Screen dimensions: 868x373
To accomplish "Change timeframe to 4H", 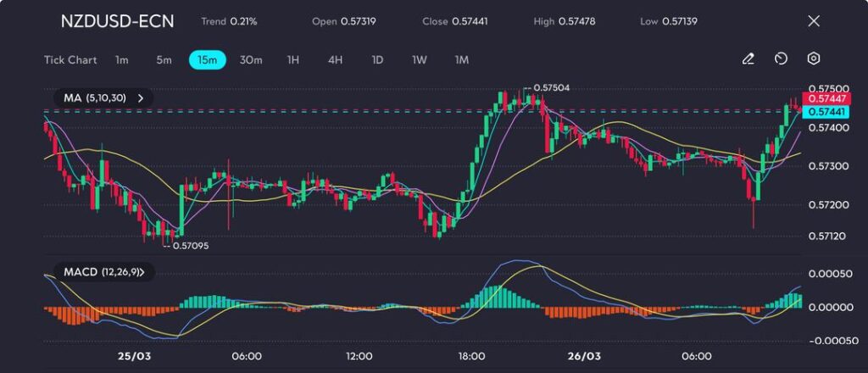I will click(x=336, y=60).
